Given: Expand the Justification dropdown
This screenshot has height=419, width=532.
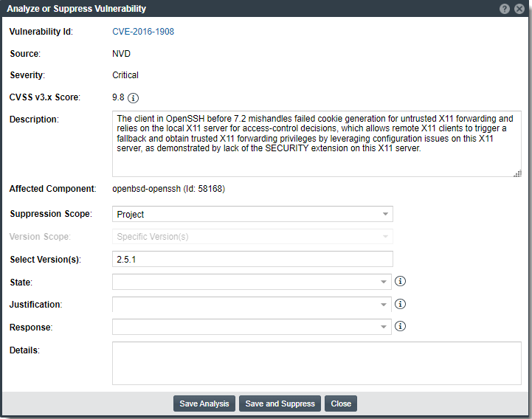Looking at the screenshot, I should point(252,305).
